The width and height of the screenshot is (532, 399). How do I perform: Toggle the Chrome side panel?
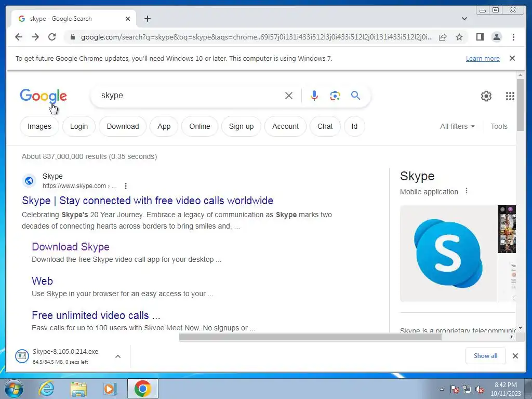pyautogui.click(x=480, y=37)
